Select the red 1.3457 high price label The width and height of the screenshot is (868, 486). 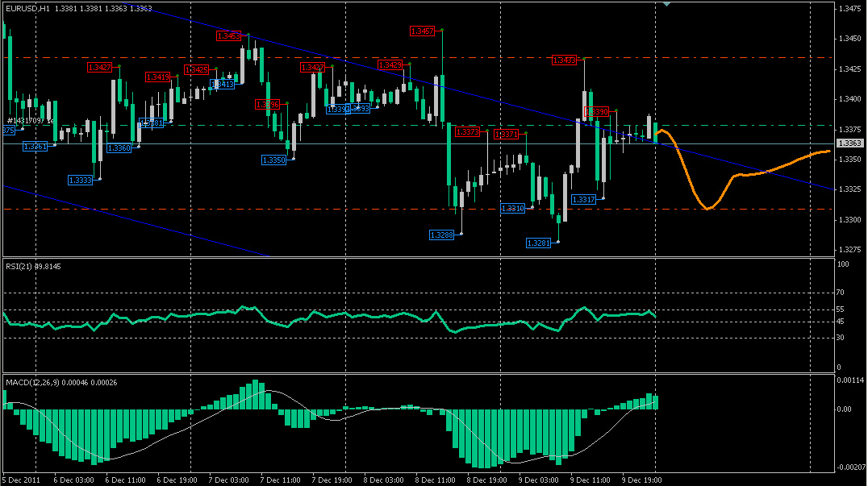423,31
